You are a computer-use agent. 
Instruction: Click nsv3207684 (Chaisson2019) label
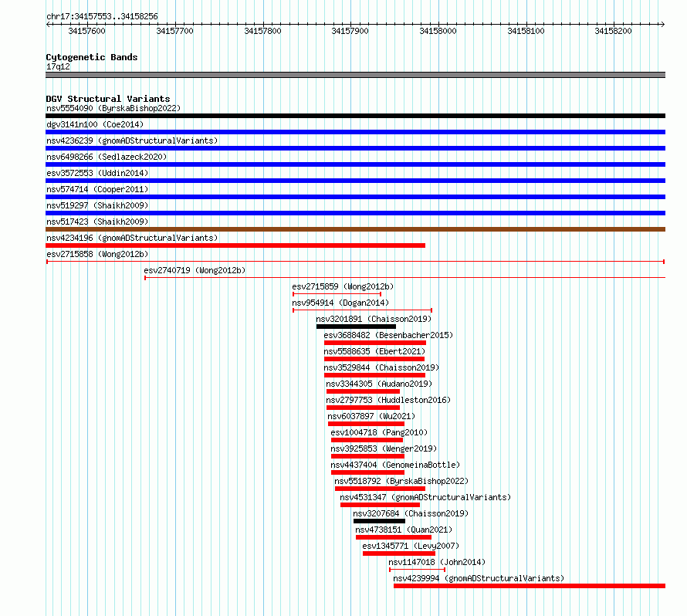pyautogui.click(x=411, y=513)
